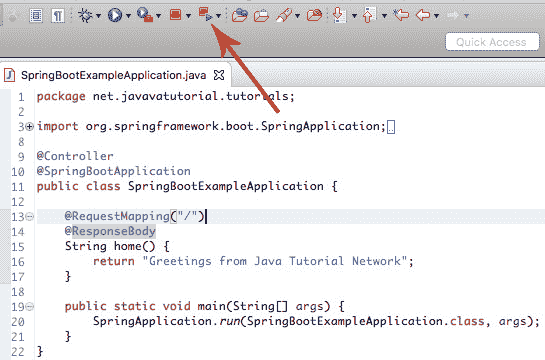This screenshot has height=360, width=545.
Task: Click 'args);' at end of line 20
Action: [x=519, y=321]
